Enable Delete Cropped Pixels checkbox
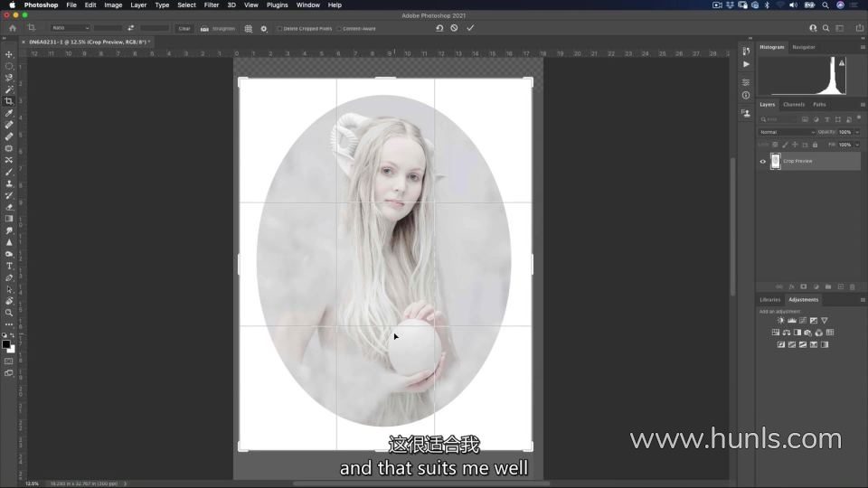Image resolution: width=868 pixels, height=488 pixels. (x=279, y=28)
